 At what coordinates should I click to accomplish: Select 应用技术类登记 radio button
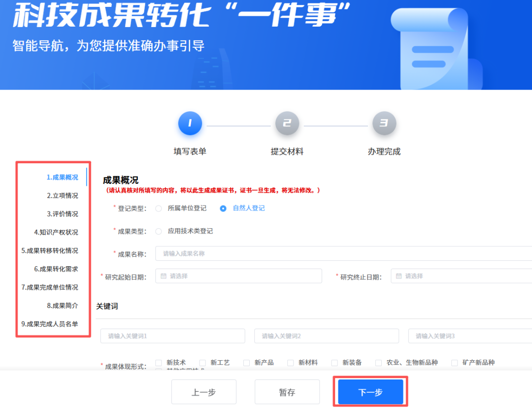[159, 231]
